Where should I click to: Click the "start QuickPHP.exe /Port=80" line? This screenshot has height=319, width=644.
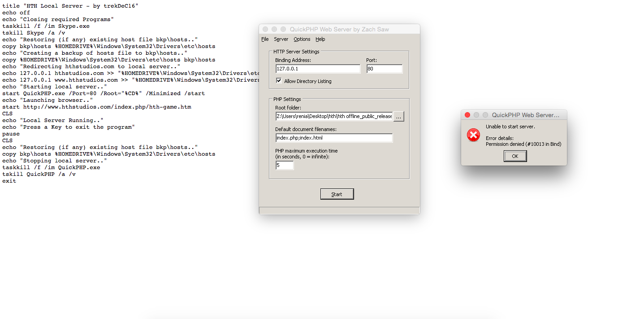(104, 93)
